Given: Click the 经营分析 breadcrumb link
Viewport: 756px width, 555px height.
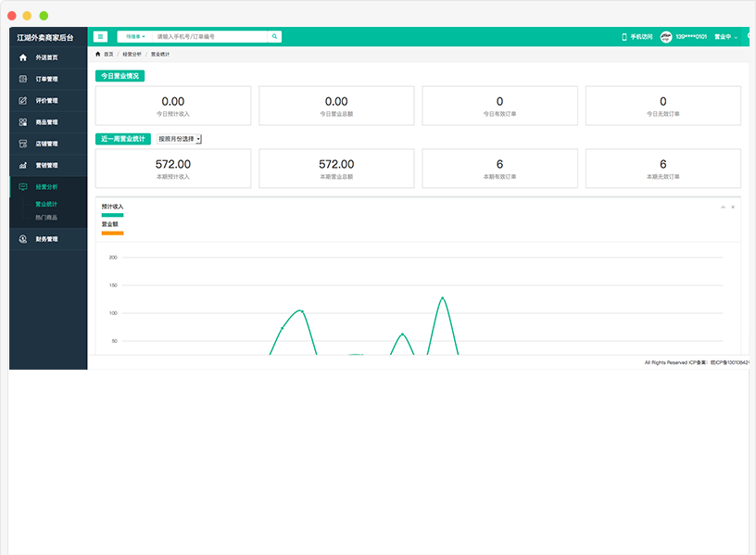Looking at the screenshot, I should pos(132,54).
